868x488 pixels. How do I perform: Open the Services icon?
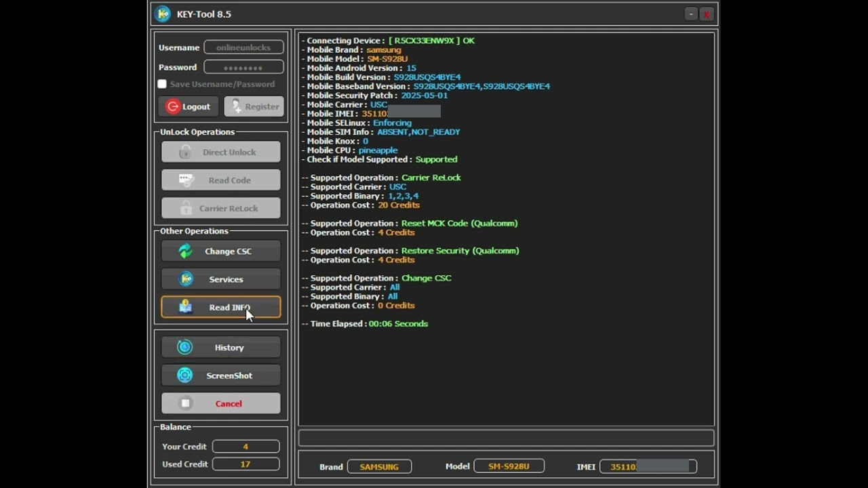(186, 279)
